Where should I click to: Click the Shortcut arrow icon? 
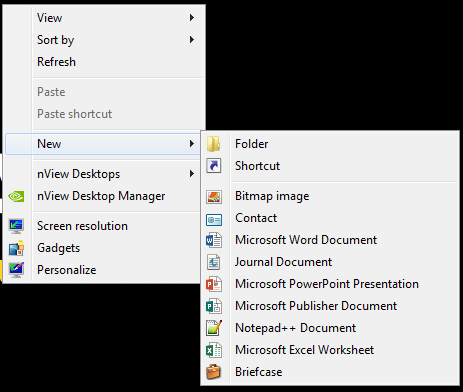coord(213,166)
